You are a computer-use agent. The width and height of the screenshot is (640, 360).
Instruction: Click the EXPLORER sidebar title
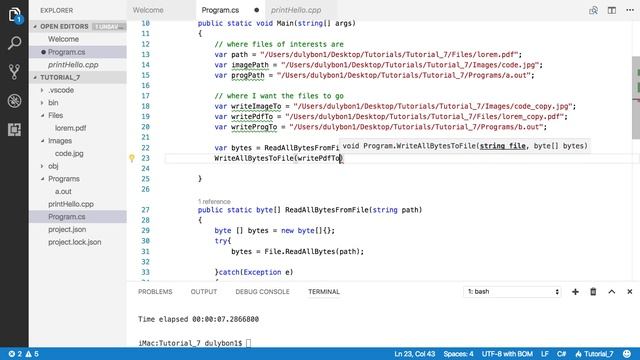point(56,11)
